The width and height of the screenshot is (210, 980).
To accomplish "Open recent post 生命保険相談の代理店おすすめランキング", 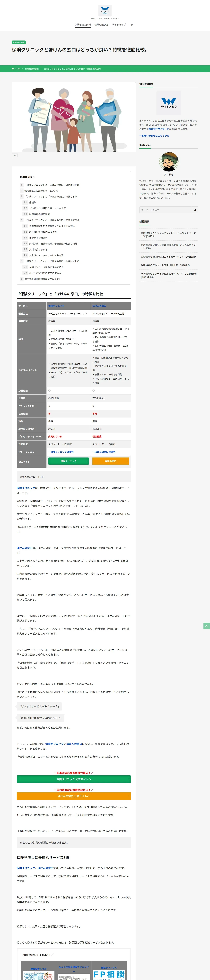I will [168, 257].
